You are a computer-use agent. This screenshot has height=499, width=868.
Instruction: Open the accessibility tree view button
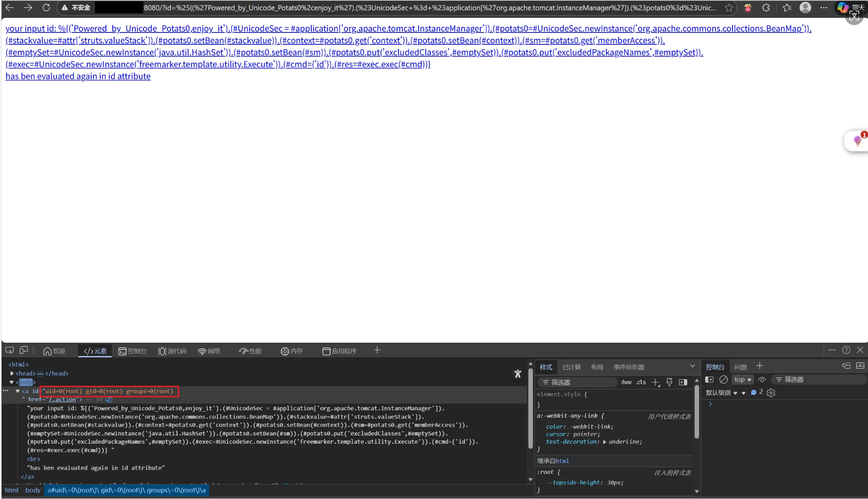(518, 374)
